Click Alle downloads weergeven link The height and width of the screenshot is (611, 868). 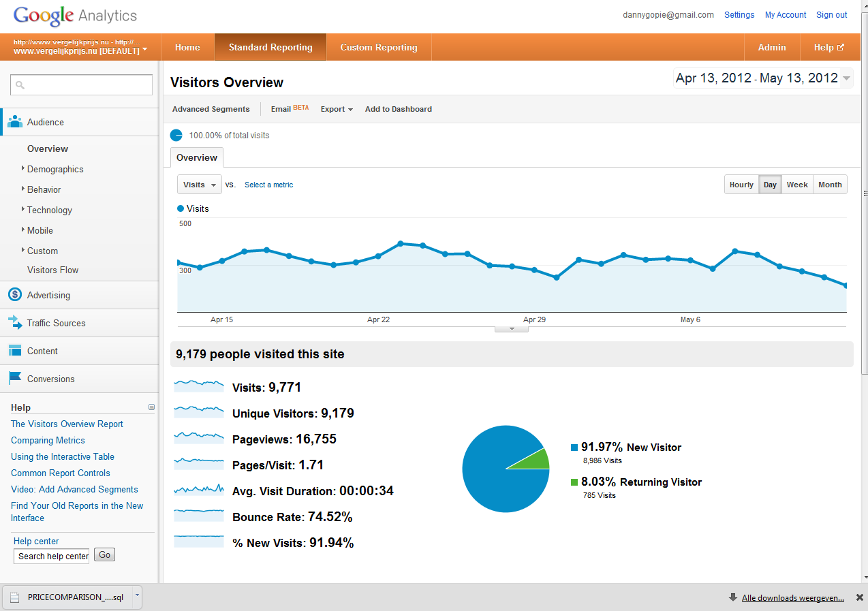tap(793, 597)
